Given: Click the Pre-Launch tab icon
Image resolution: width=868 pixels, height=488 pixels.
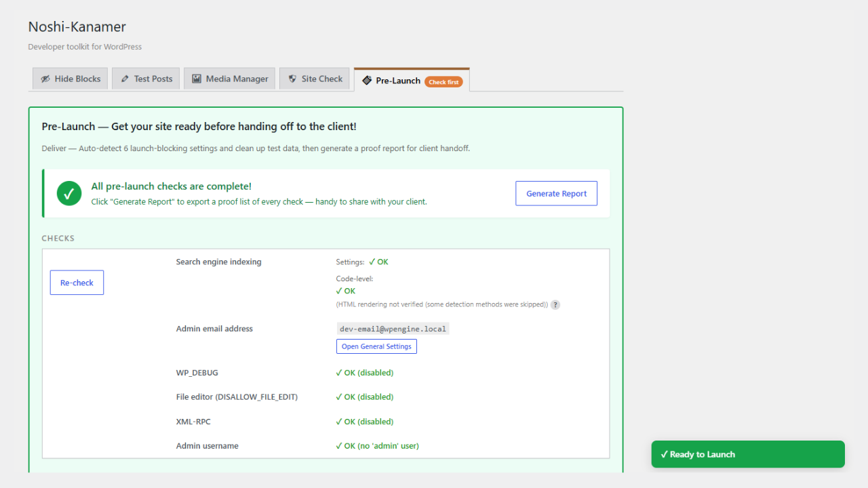Looking at the screenshot, I should (367, 80).
